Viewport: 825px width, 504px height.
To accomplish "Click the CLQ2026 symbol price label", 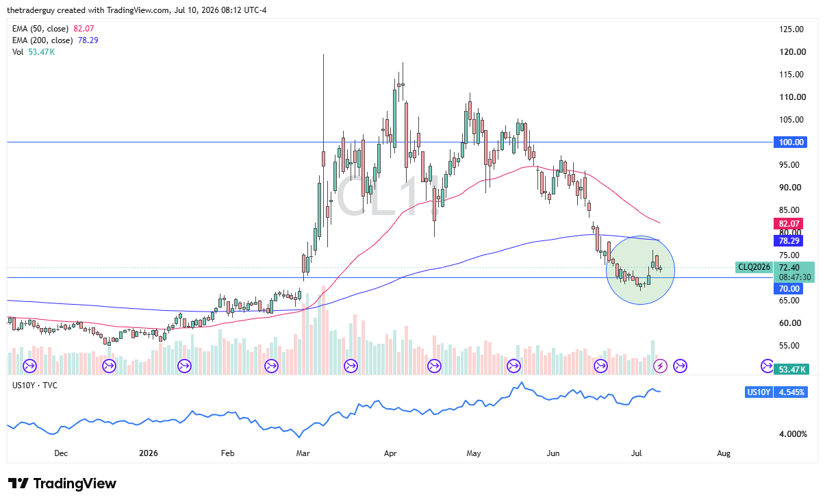I will (x=754, y=267).
